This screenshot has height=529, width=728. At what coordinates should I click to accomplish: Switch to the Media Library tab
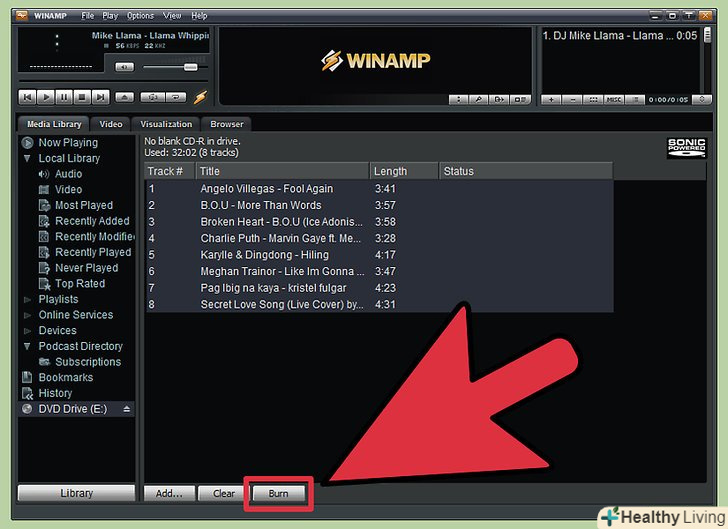[x=54, y=124]
